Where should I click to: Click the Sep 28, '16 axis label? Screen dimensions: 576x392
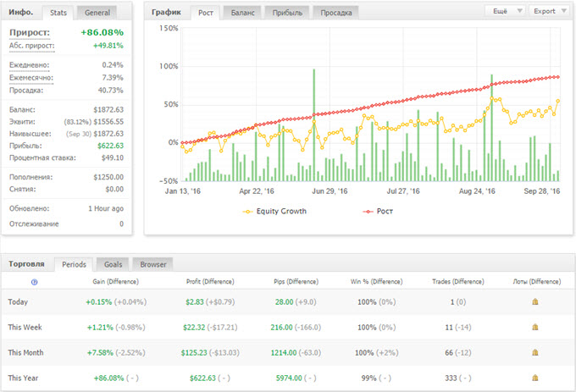(x=542, y=191)
